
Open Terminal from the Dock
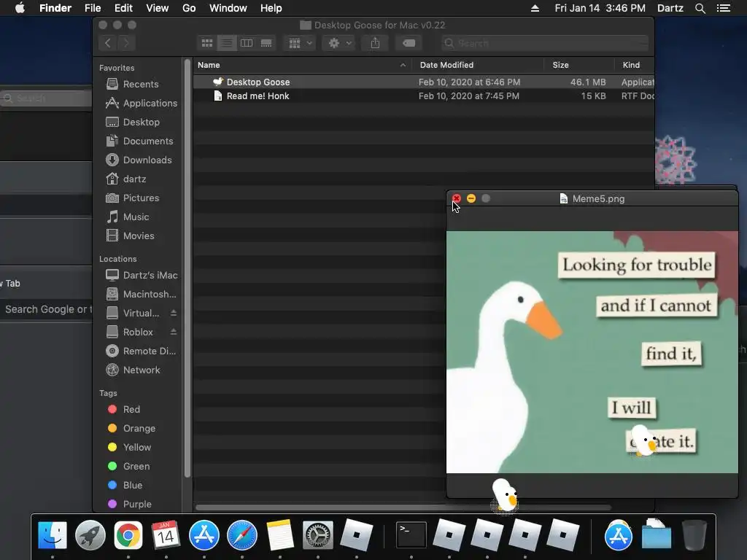point(411,535)
